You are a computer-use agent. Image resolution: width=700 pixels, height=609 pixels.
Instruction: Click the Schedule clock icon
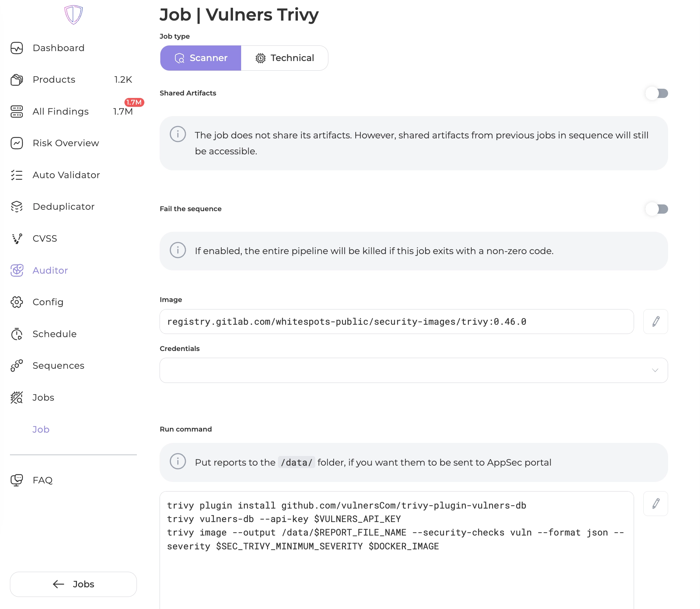pos(17,334)
